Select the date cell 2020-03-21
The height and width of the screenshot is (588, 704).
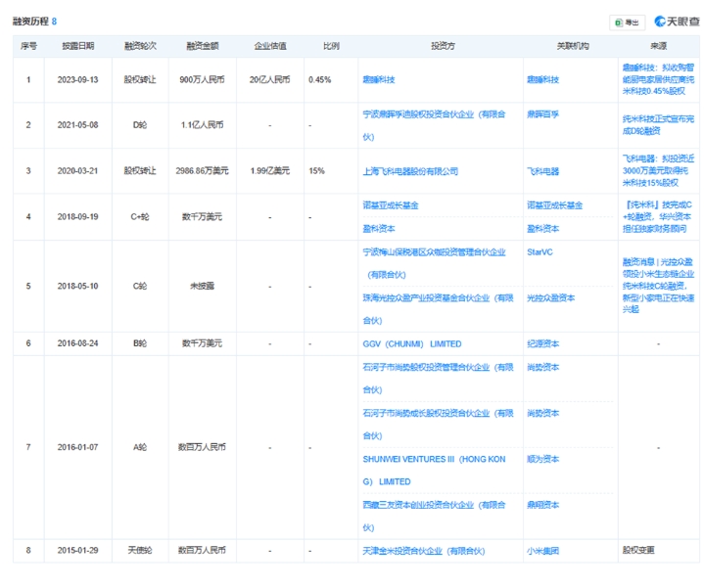tap(77, 171)
